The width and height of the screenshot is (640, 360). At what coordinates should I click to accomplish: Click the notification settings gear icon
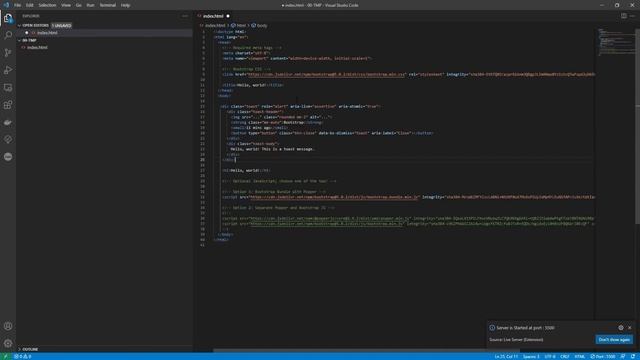click(x=621, y=327)
